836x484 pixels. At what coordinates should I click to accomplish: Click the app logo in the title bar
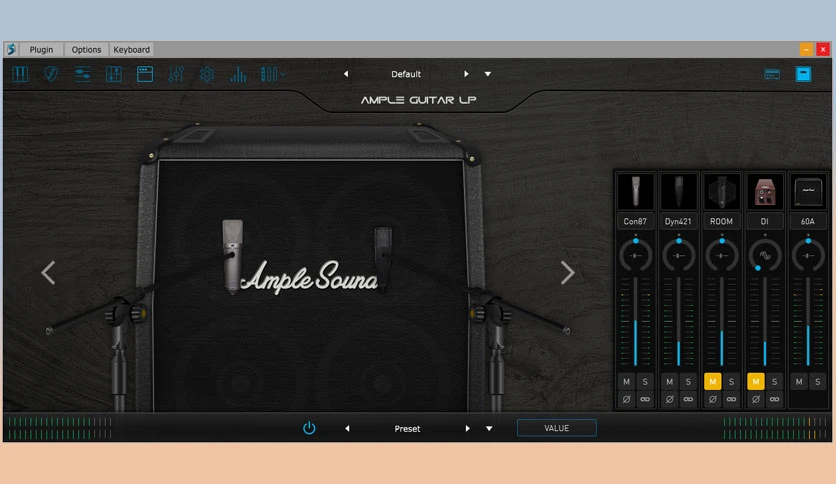(x=11, y=50)
